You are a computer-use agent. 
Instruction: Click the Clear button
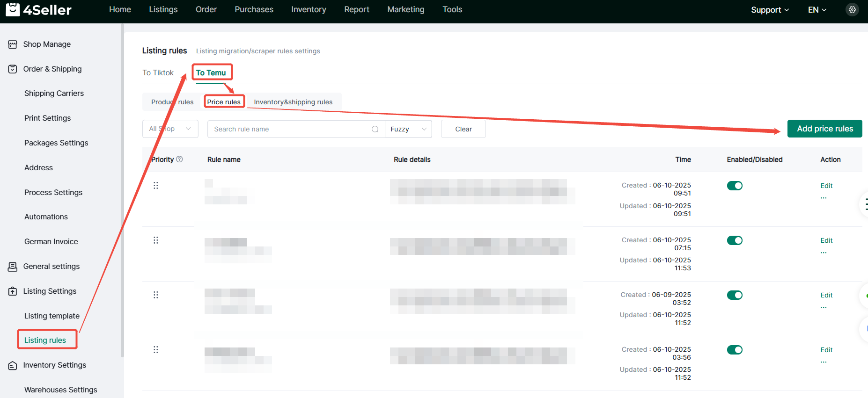tap(463, 129)
